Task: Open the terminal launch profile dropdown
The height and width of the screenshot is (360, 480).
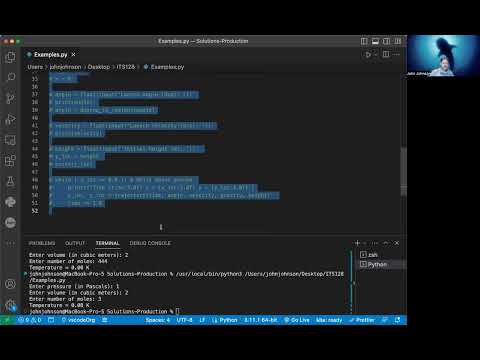Action: coord(365,243)
